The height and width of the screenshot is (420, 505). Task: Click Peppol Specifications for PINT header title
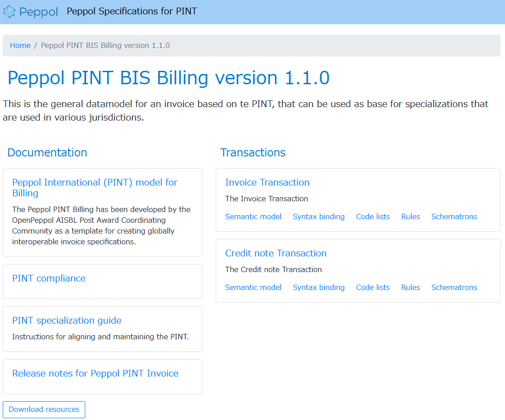point(132,11)
